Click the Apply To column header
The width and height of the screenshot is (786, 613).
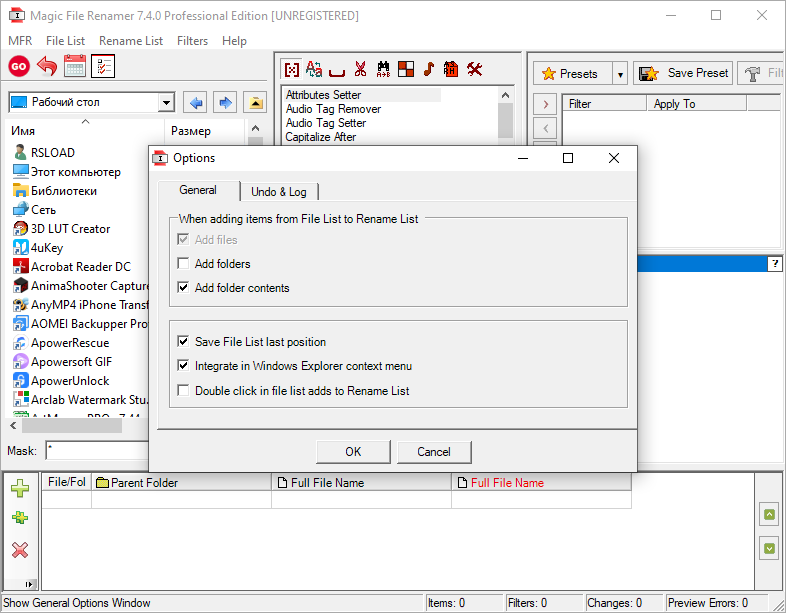(x=696, y=104)
